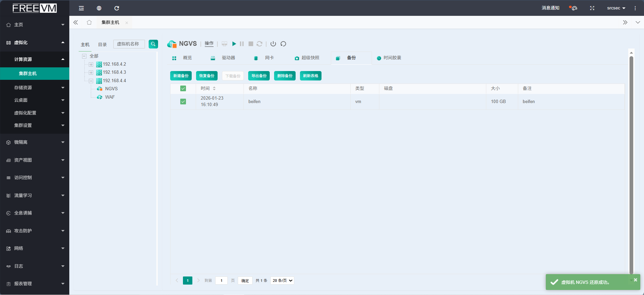Open the 20 条/页 page size dropdown
Image resolution: width=644 pixels, height=295 pixels.
pos(282,281)
